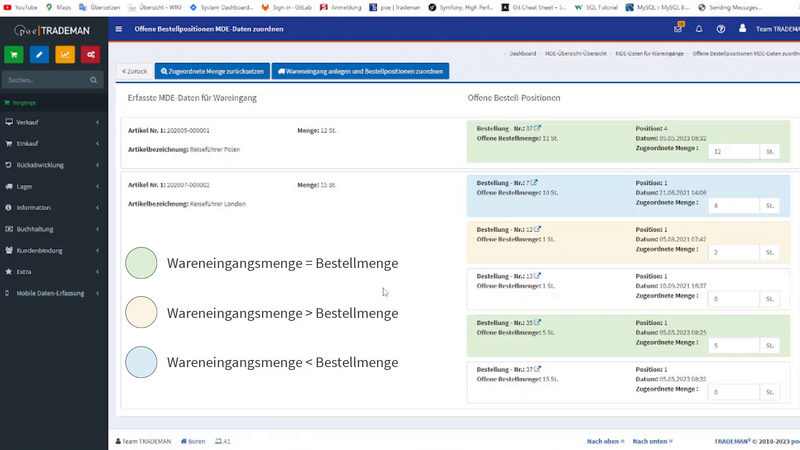Screen dimensions: 800x450
Task: Edit Zugeordnete Menge field showing 8
Action: [734, 206]
